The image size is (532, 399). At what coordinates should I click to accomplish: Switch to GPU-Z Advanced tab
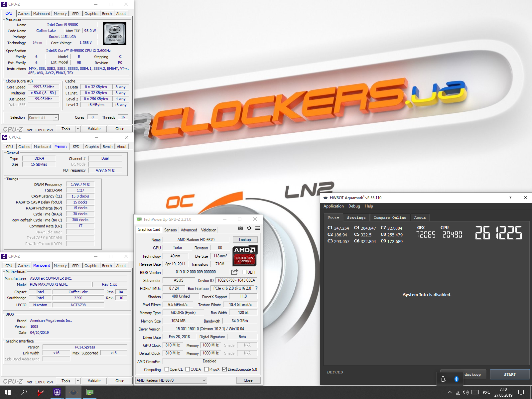click(189, 230)
